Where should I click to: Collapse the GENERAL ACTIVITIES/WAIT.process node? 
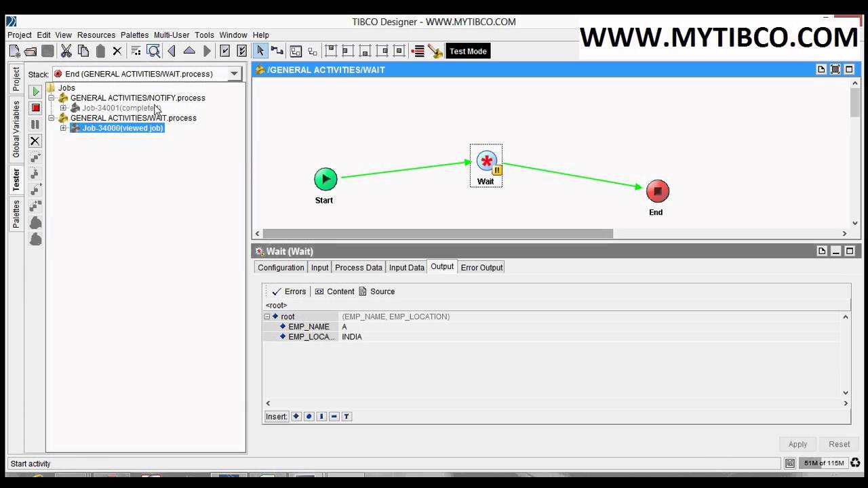(52, 118)
